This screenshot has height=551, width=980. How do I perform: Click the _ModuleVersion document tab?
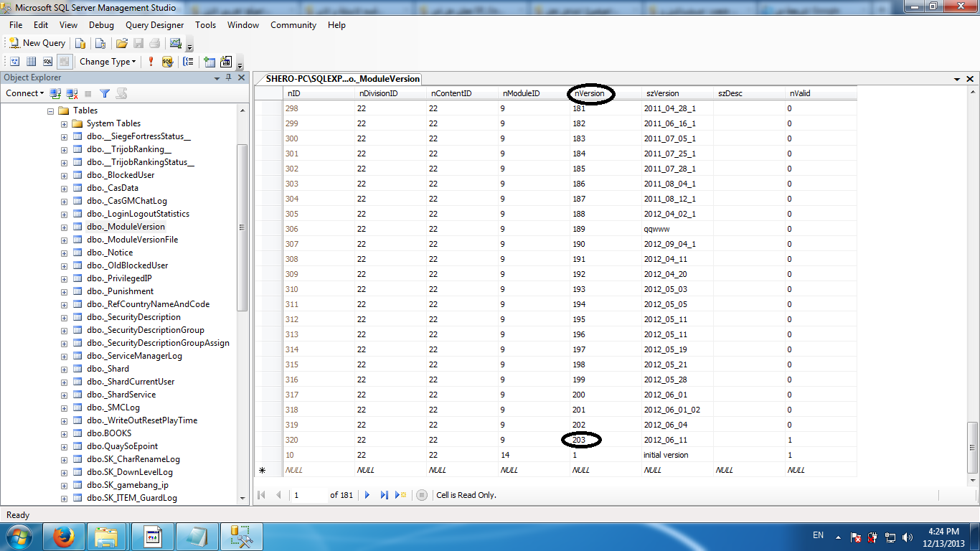342,79
